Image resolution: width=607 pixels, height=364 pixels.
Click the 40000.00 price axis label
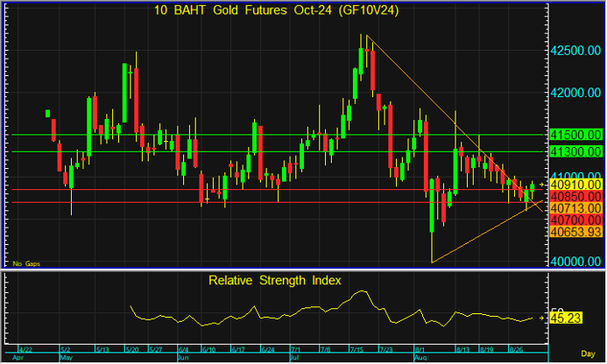575,262
